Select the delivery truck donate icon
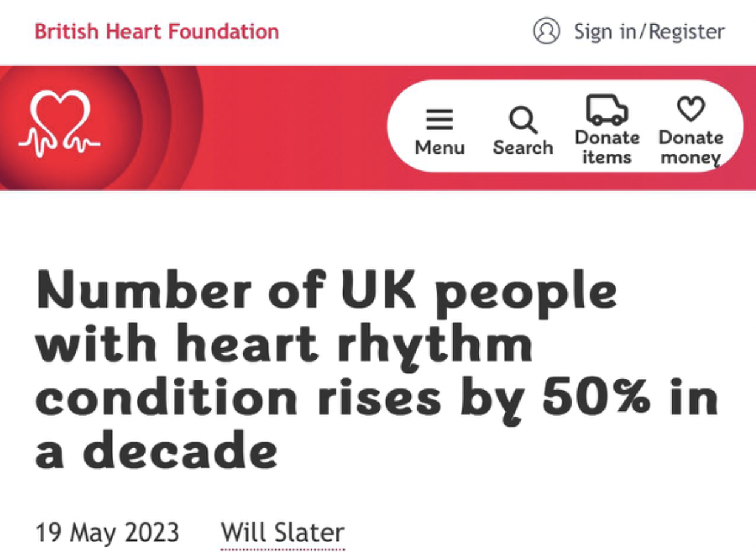Image resolution: width=756 pixels, height=557 pixels. tap(606, 110)
